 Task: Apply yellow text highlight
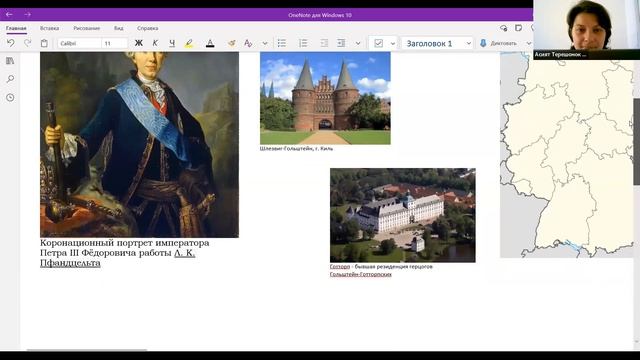(189, 43)
